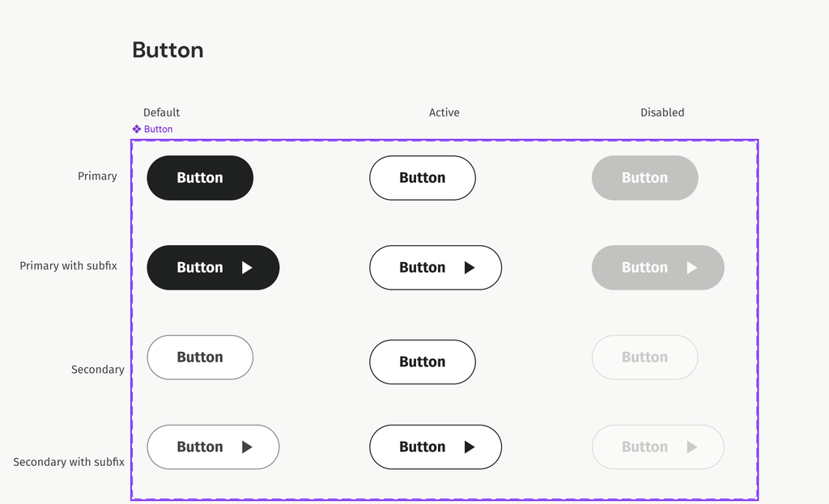
Task: Click the large Button page heading
Action: [x=168, y=50]
